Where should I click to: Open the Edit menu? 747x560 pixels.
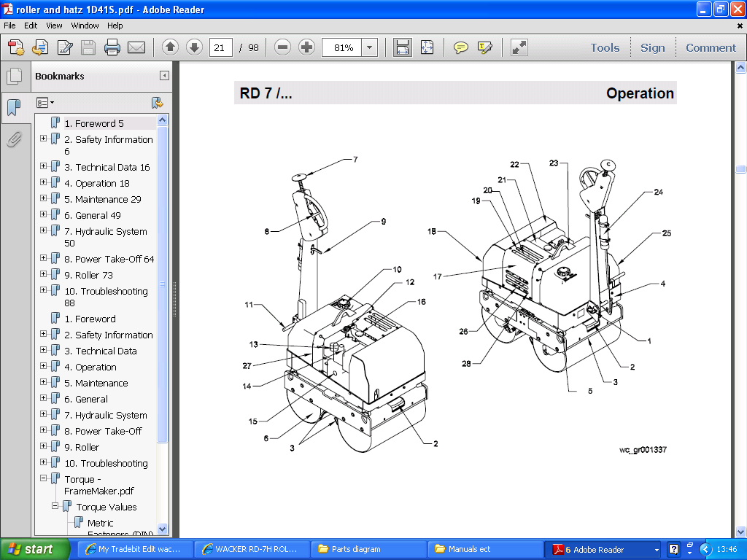31,26
